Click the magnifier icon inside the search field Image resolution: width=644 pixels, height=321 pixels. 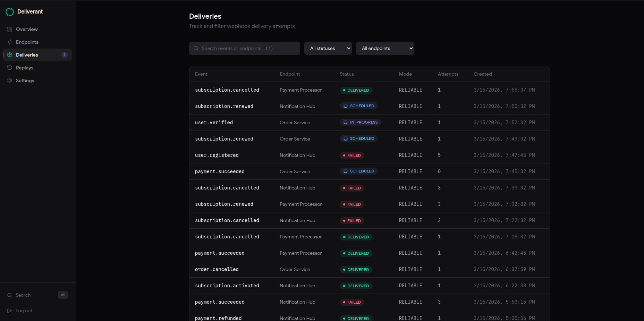[196, 48]
